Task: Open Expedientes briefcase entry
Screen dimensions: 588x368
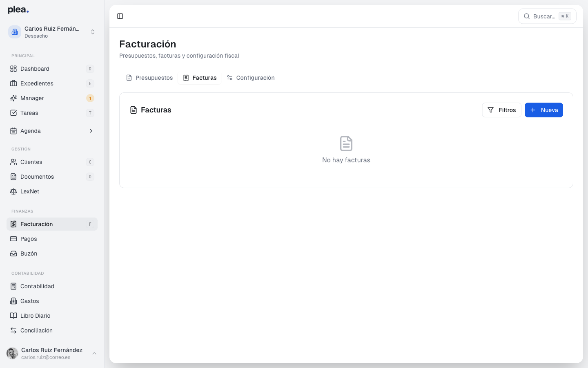Action: [x=52, y=83]
